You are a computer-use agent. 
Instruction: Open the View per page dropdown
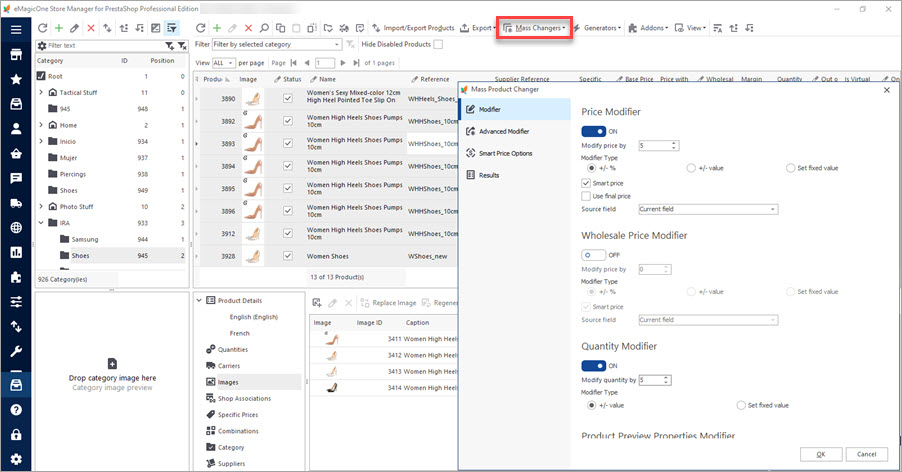[x=223, y=63]
